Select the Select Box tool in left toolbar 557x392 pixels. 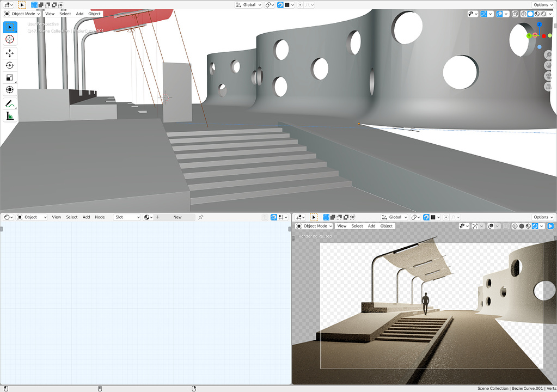pos(10,27)
